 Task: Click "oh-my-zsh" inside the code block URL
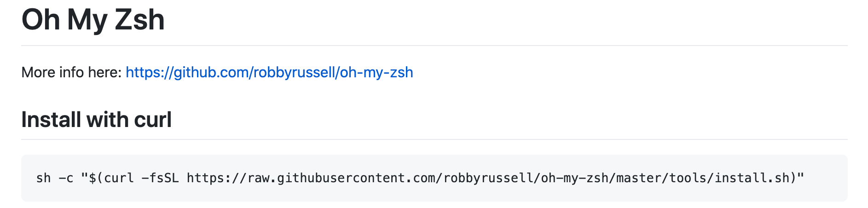pos(575,178)
